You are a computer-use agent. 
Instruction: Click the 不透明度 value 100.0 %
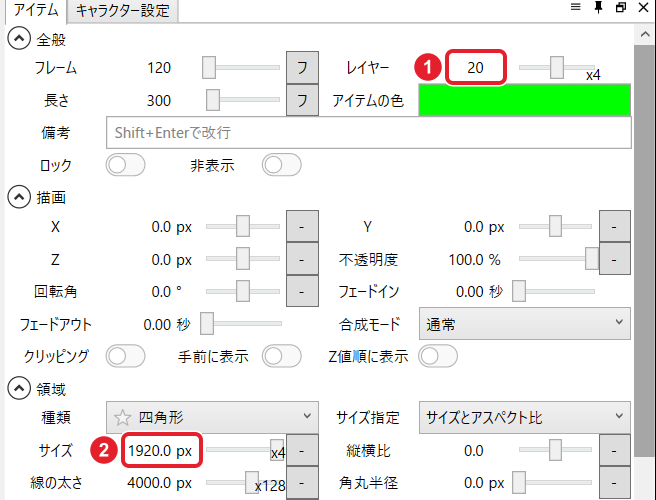(474, 259)
